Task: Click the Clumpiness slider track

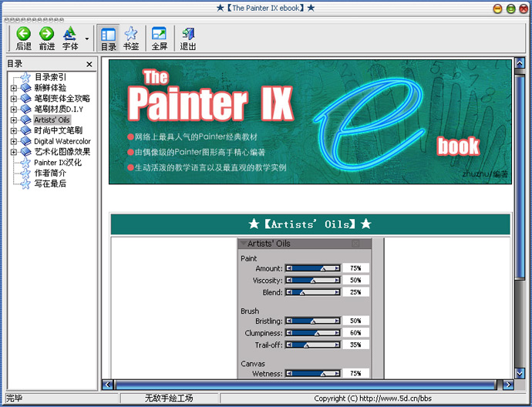Action: 312,333
